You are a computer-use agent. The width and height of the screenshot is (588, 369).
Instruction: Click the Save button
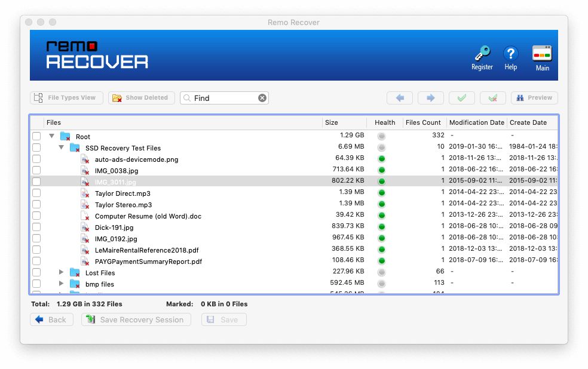click(x=224, y=319)
